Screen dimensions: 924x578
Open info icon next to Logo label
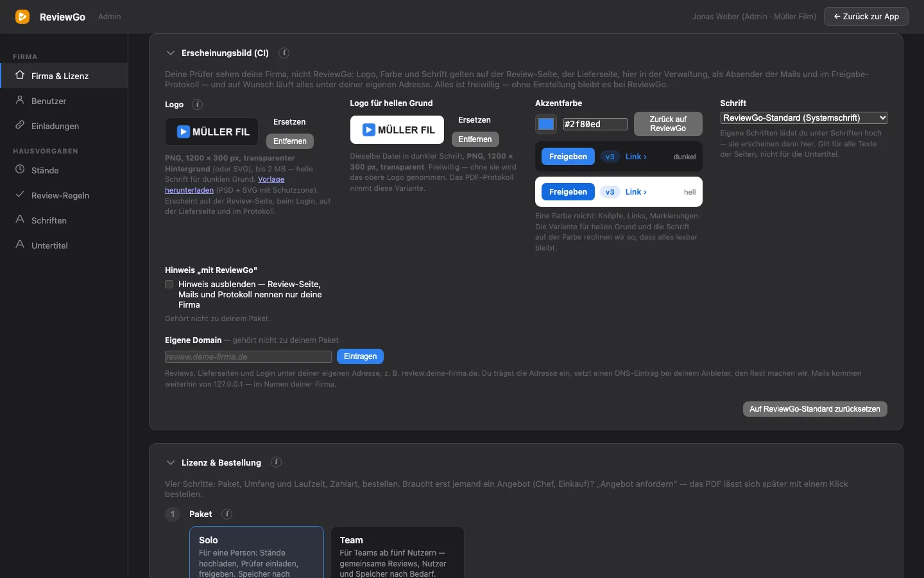[x=198, y=104]
